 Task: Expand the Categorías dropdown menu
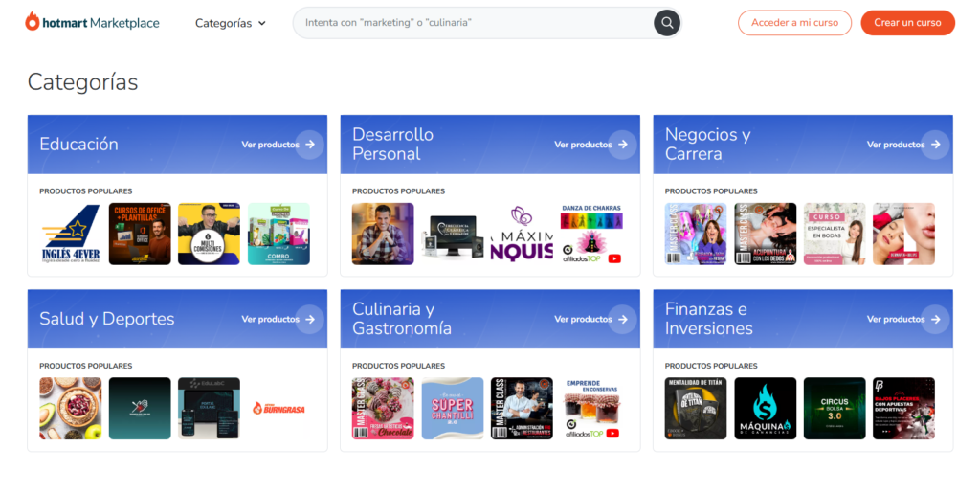tap(230, 23)
